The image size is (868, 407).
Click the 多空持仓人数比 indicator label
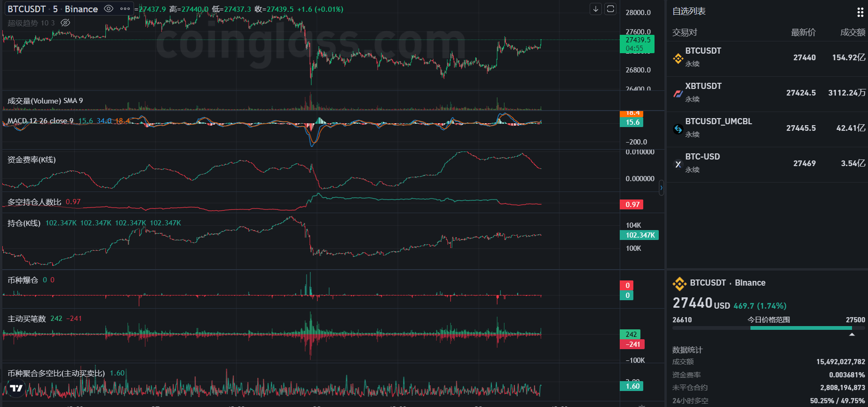pyautogui.click(x=34, y=202)
